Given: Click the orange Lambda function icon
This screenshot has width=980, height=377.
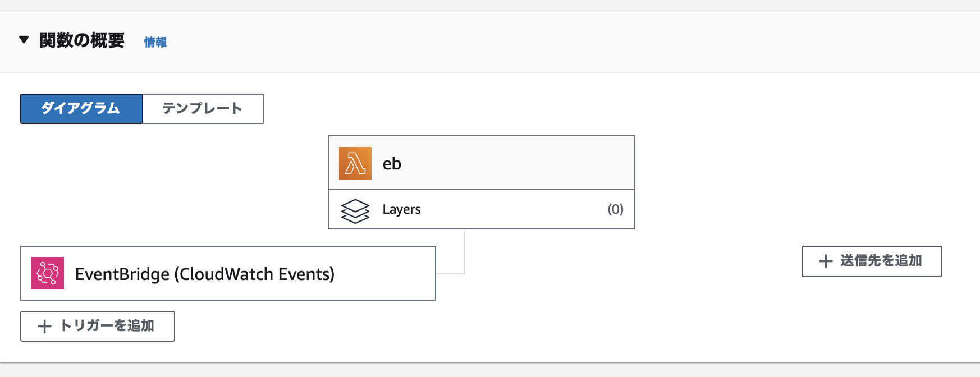Looking at the screenshot, I should [355, 163].
